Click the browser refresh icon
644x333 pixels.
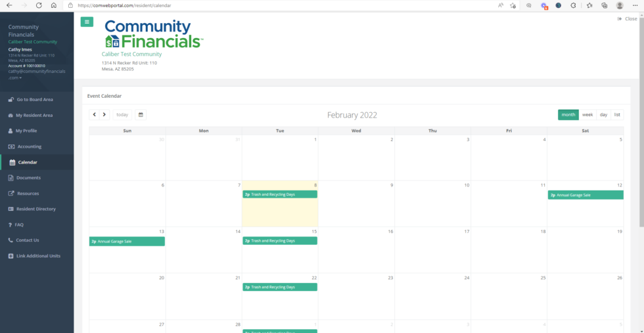pos(39,5)
